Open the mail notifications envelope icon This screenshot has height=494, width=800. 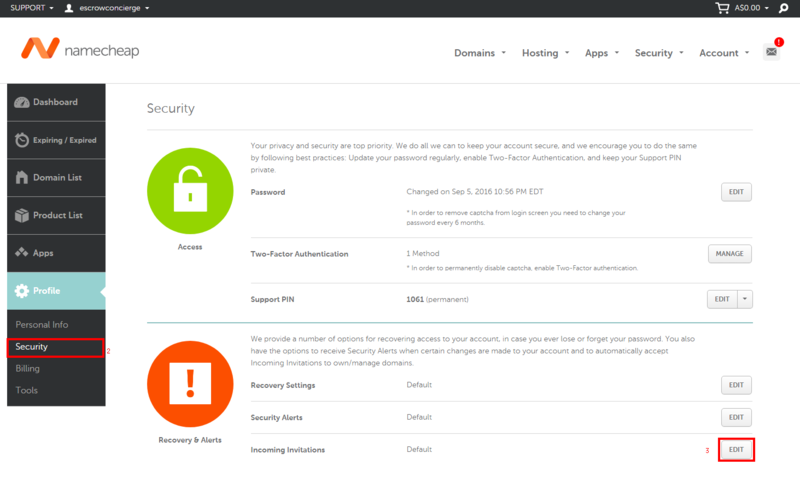771,51
